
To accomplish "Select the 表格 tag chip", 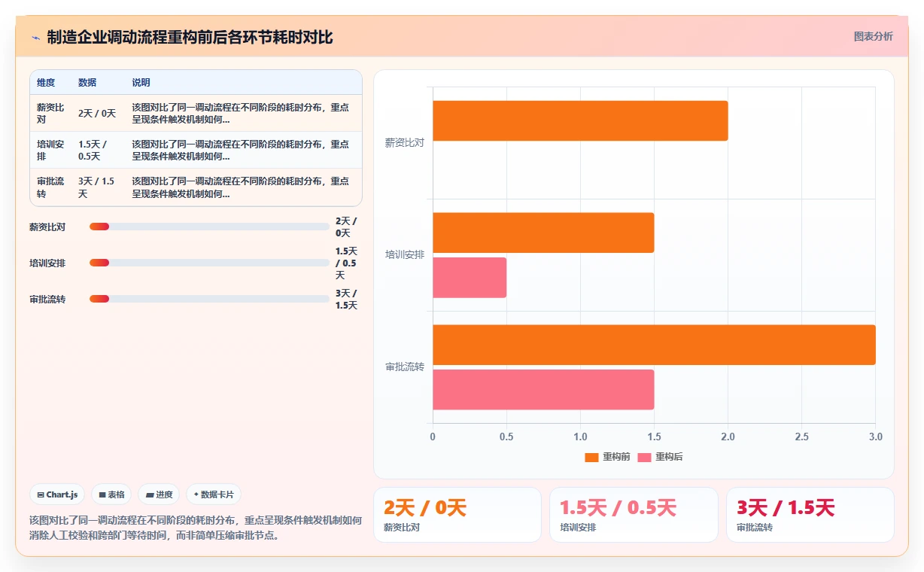I will click(111, 494).
